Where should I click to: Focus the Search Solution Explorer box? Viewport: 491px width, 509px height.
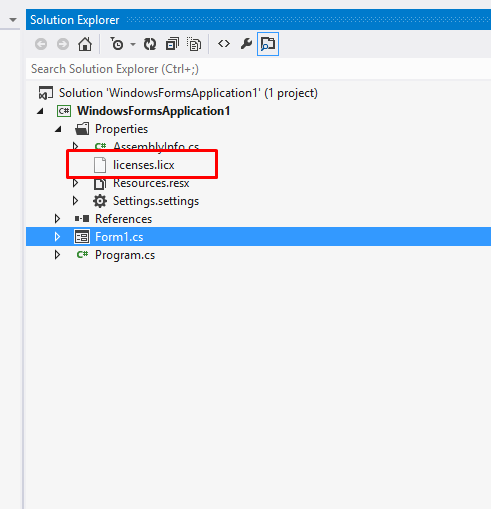tap(258, 69)
